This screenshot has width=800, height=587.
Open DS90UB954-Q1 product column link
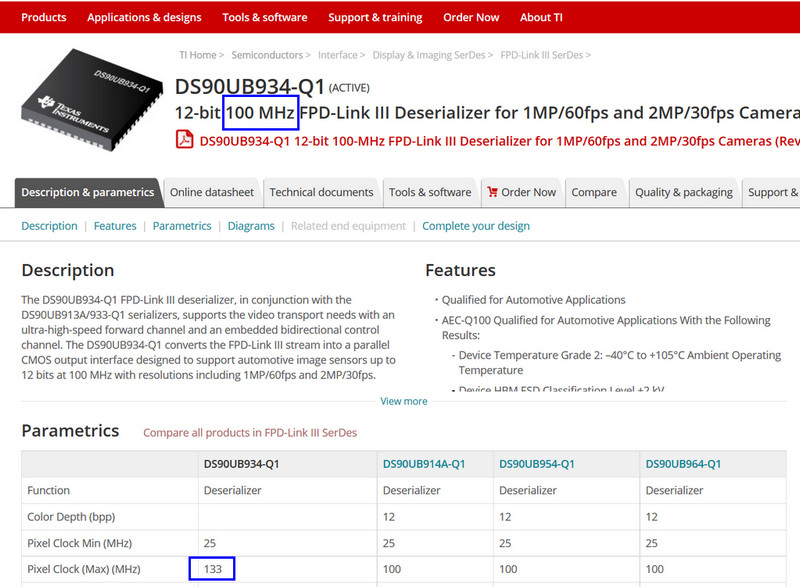(537, 464)
